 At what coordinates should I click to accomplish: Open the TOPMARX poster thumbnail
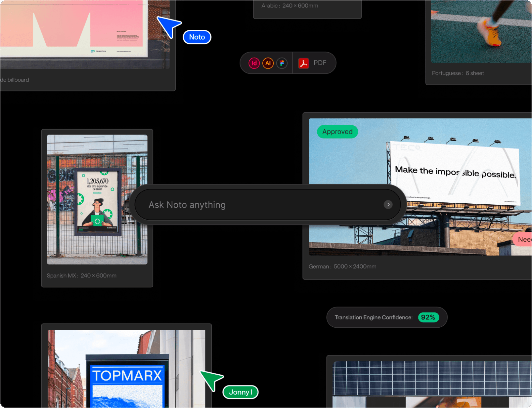click(126, 369)
